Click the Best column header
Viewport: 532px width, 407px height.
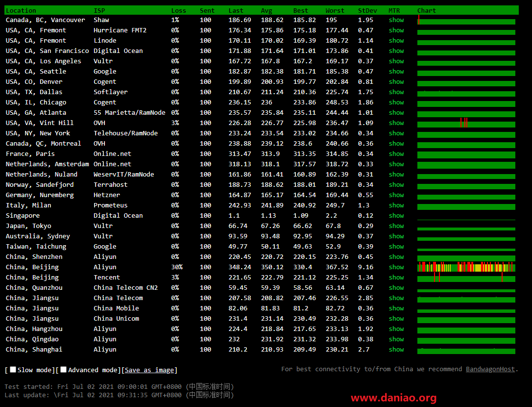[x=301, y=10]
